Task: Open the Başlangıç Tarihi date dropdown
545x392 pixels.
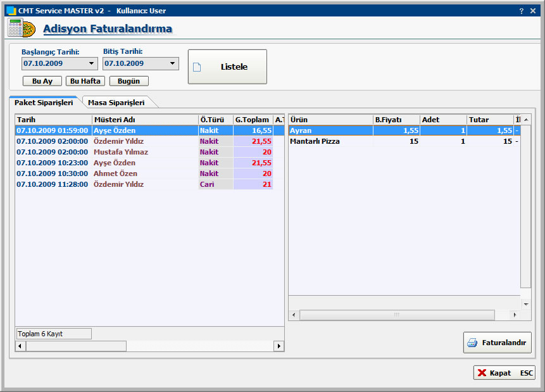Action: pos(92,63)
